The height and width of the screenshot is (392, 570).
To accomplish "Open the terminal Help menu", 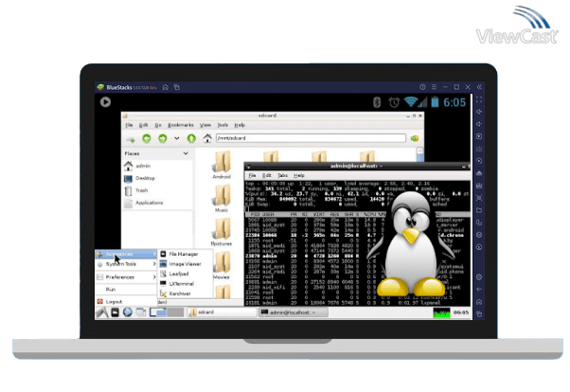I will [x=299, y=175].
